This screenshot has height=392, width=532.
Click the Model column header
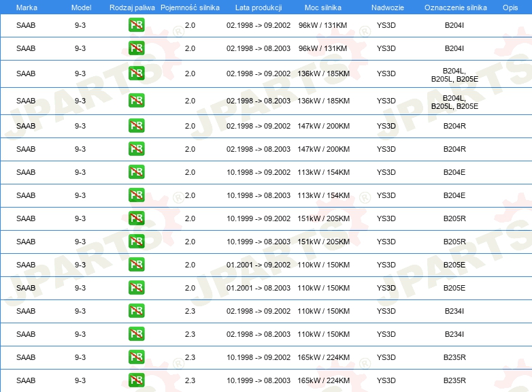[81, 7]
